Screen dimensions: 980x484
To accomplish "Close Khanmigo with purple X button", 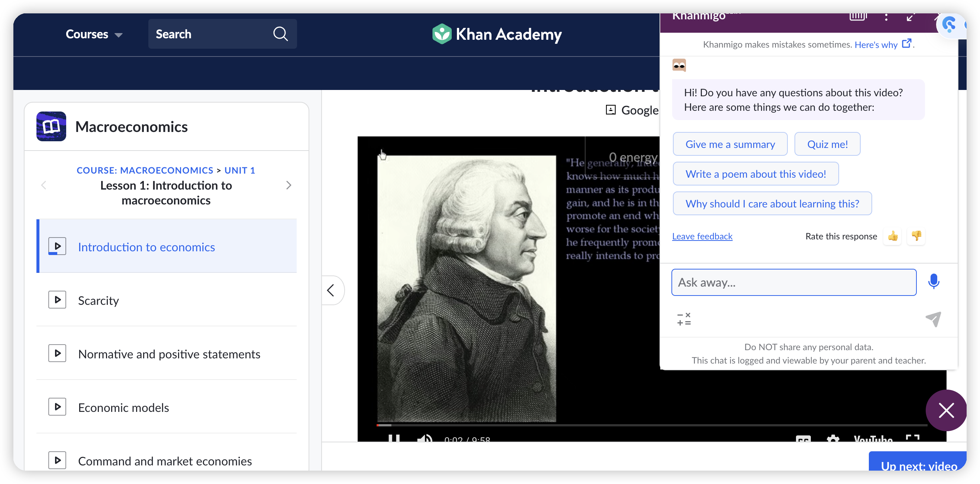I will point(946,410).
